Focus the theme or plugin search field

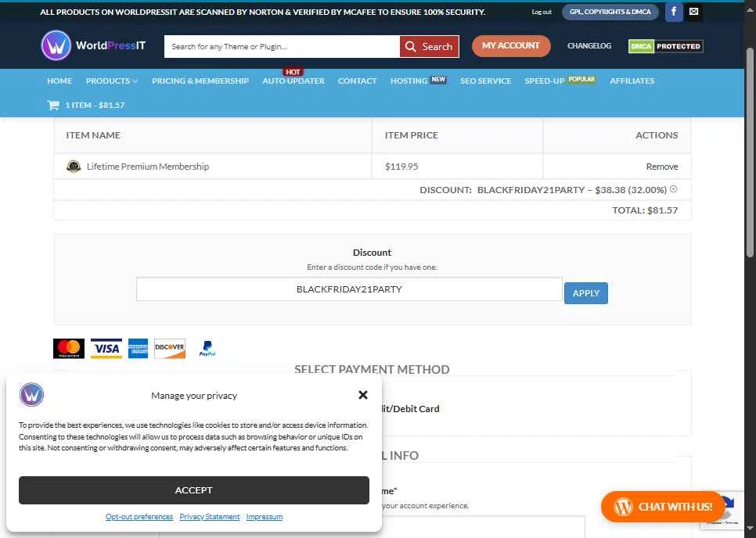282,46
